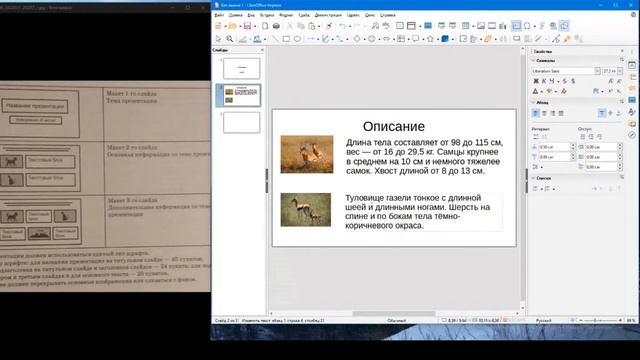The height and width of the screenshot is (360, 640).
Task: Collapse the Символы section in sidebar
Action: coord(533,60)
